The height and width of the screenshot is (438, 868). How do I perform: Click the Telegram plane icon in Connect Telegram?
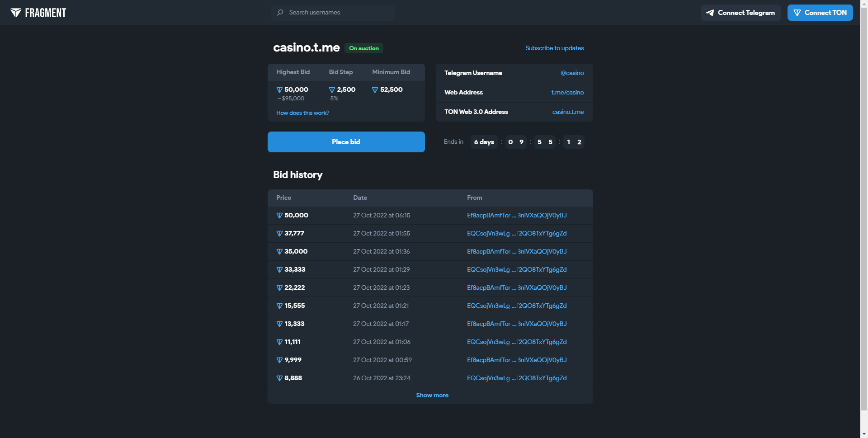tap(710, 13)
